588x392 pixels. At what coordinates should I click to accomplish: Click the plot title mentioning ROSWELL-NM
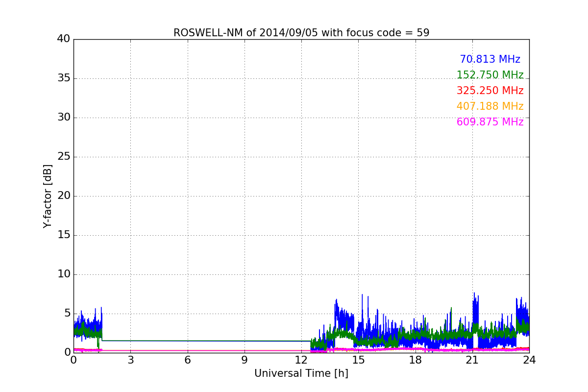point(301,33)
